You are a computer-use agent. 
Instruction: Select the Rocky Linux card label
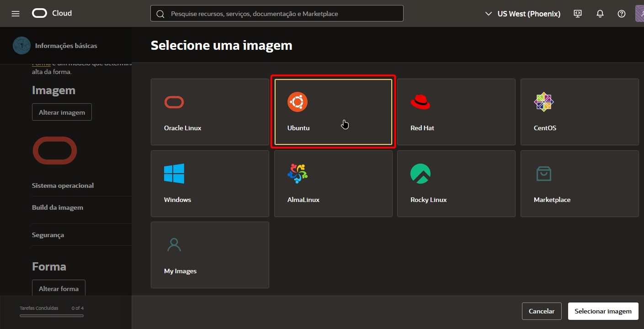429,200
